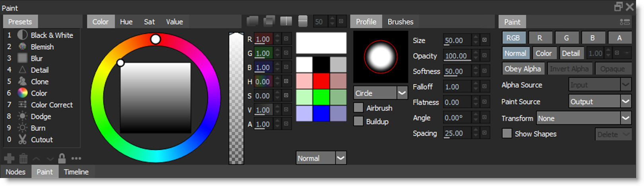This screenshot has width=644, height=186.
Task: Pick the Cutout scissors preset
Action: [x=23, y=139]
